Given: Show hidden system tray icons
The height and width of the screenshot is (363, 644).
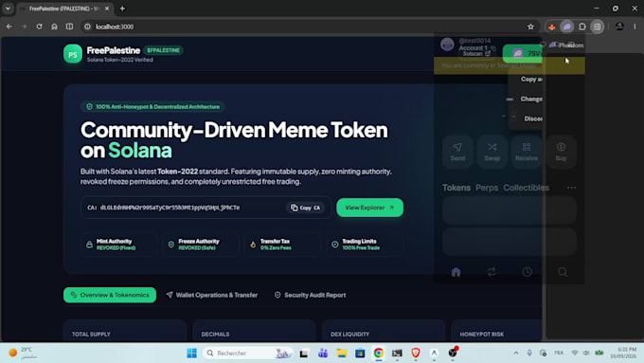Looking at the screenshot, I should tap(516, 353).
